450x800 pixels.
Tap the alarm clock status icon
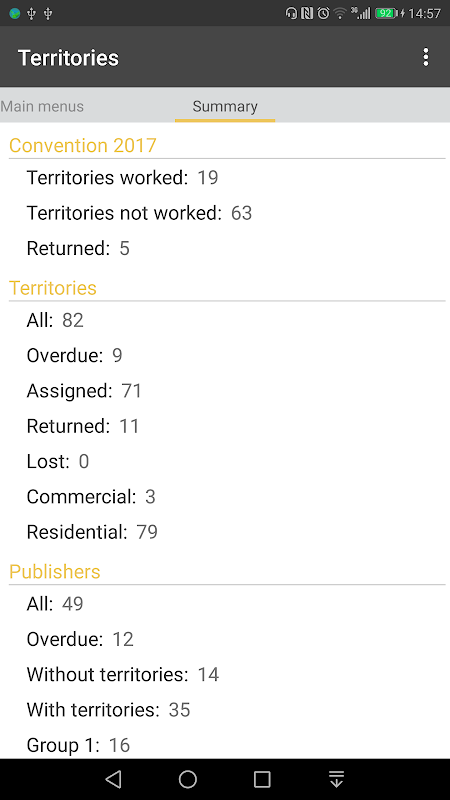point(323,13)
